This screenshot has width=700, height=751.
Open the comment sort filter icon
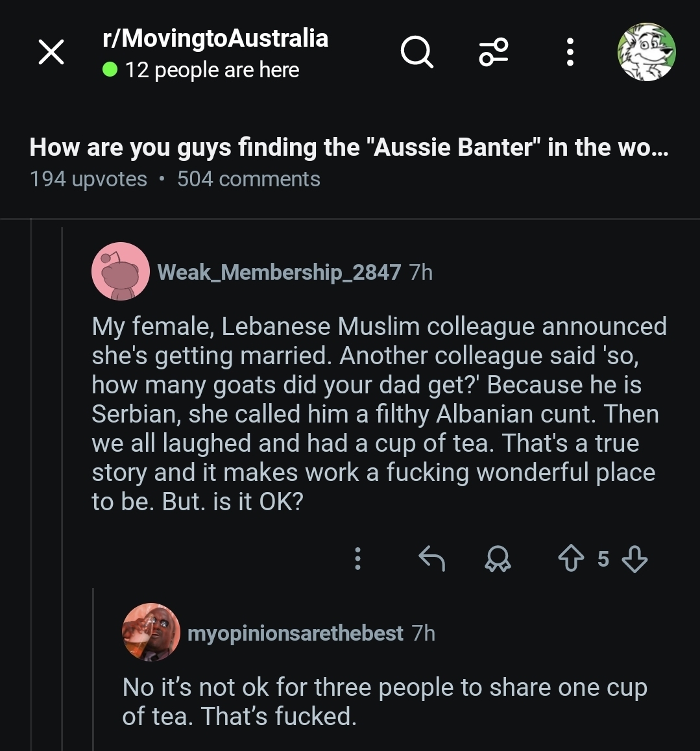pyautogui.click(x=494, y=52)
